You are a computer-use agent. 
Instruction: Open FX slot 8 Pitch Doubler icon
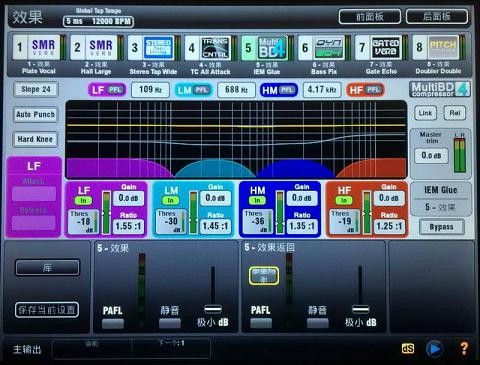(x=443, y=48)
